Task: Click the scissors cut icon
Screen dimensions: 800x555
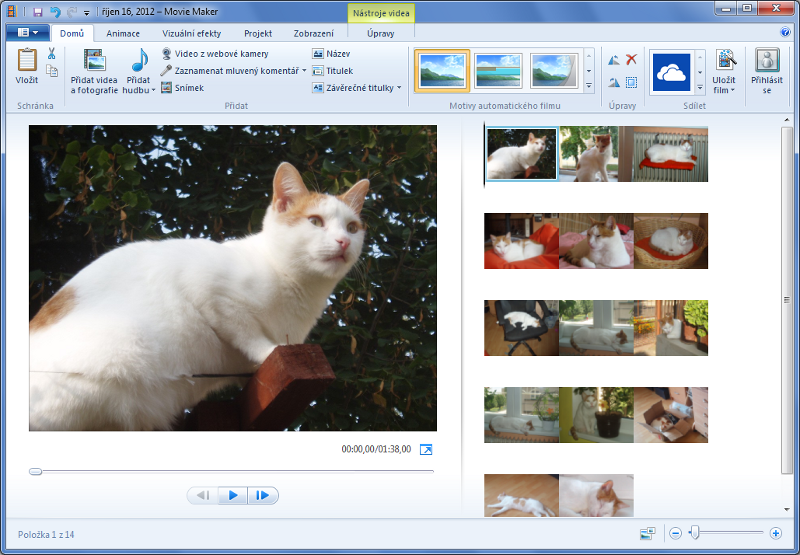Action: (x=52, y=53)
